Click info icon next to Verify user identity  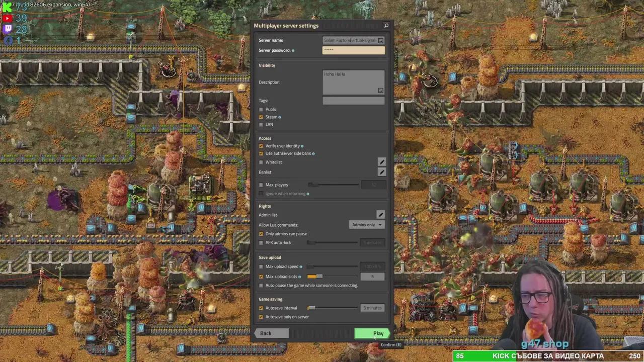click(302, 146)
